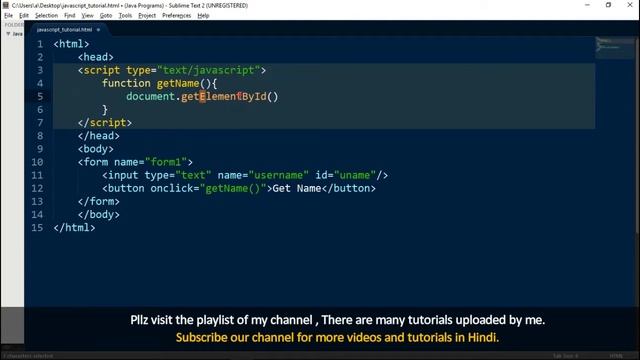
Task: Click line number 10 in the gutter
Action: pyautogui.click(x=37, y=162)
